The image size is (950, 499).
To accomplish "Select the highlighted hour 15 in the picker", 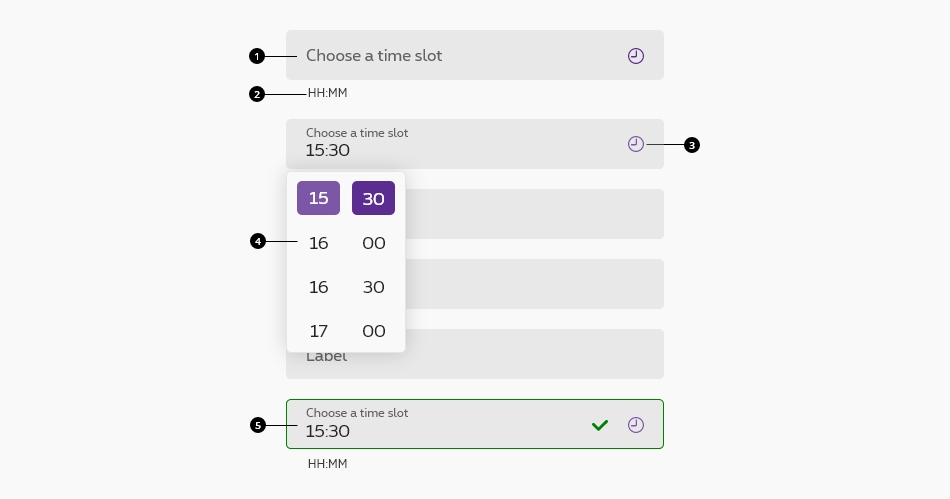I will click(x=318, y=198).
